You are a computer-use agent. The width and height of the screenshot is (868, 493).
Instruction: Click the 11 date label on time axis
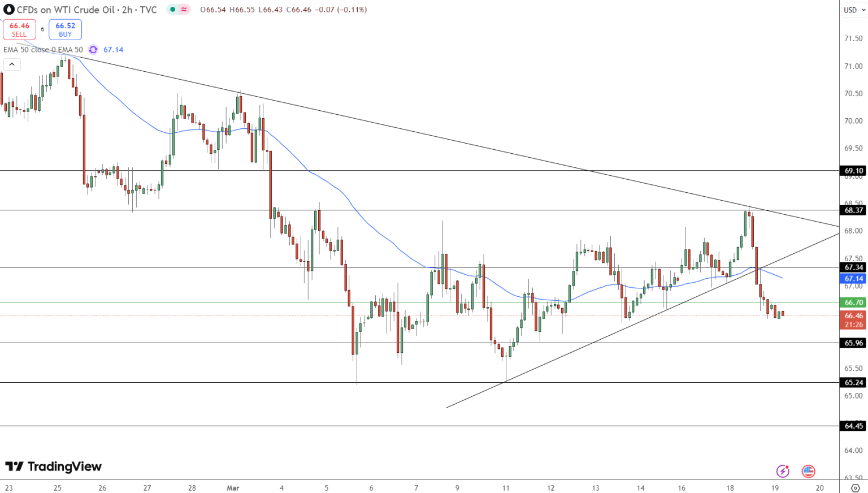tap(506, 488)
